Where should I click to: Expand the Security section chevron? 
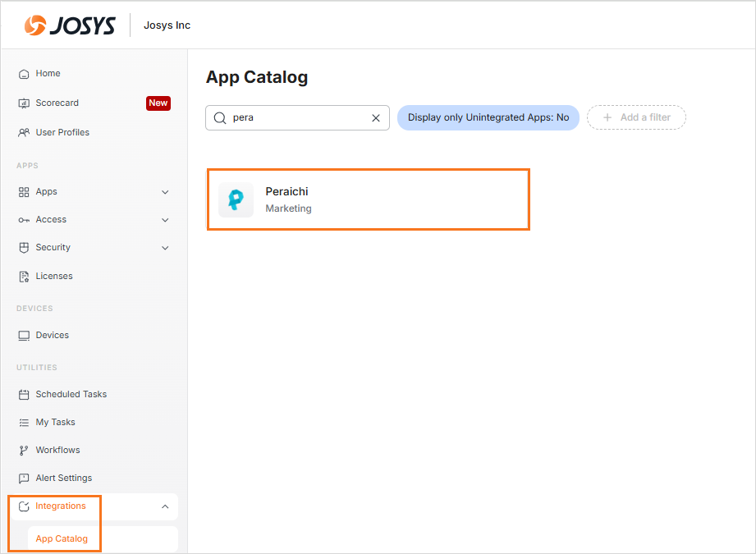pos(165,248)
